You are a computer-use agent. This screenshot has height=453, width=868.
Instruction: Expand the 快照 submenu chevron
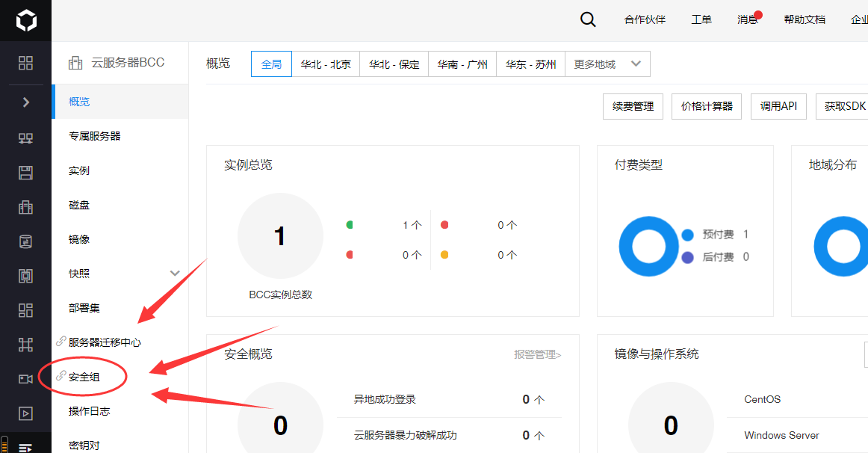click(176, 274)
